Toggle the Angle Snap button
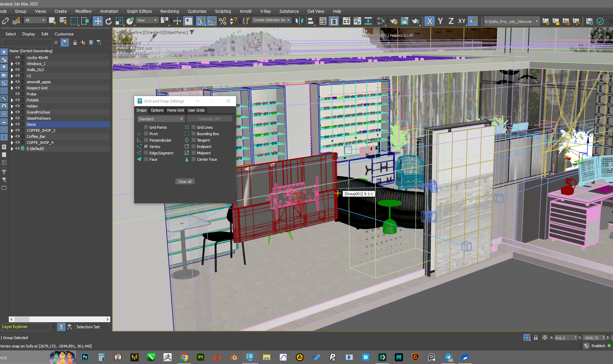This screenshot has width=613, height=364. click(212, 21)
